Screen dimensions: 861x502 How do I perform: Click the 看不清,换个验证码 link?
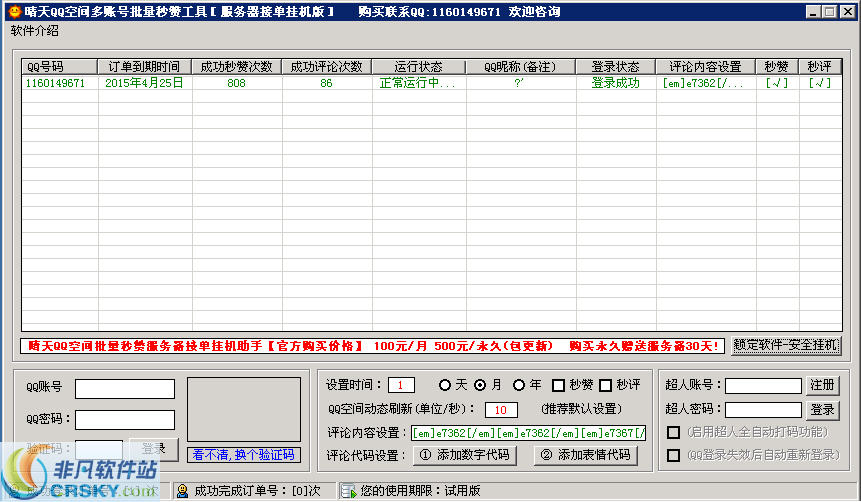click(x=244, y=455)
